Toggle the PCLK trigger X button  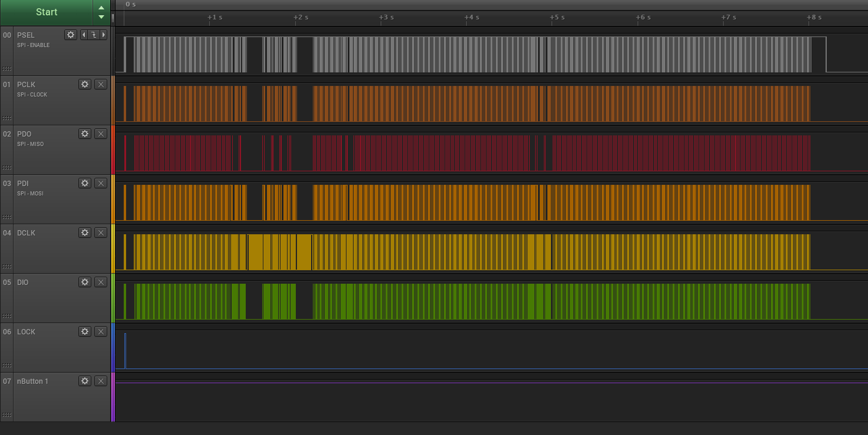click(x=101, y=84)
